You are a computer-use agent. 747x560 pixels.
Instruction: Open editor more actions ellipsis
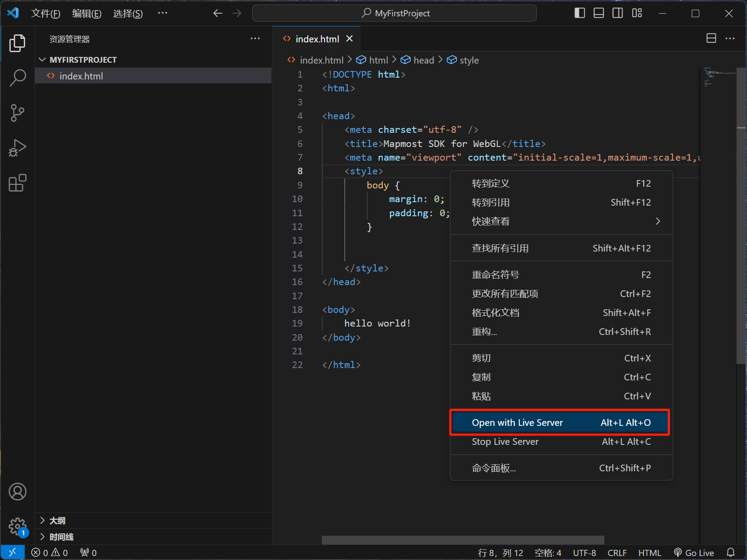[x=730, y=38]
